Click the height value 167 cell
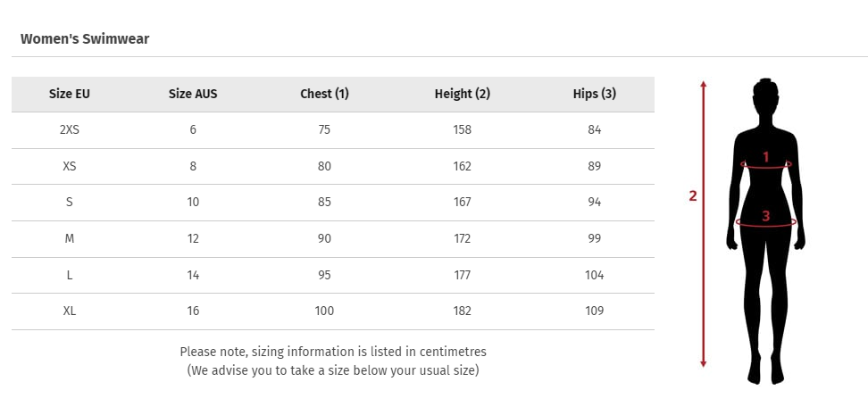Image resolution: width=868 pixels, height=415 pixels. click(x=463, y=203)
